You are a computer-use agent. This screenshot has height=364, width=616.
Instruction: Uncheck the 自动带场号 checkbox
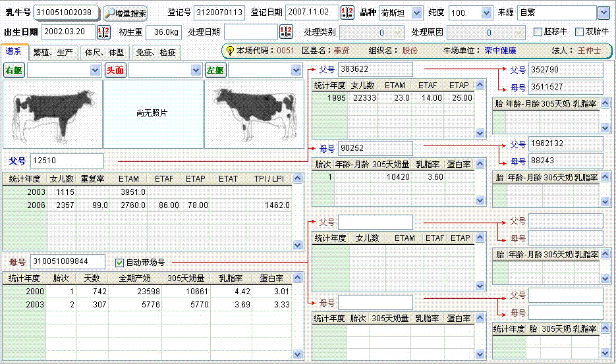pyautogui.click(x=119, y=262)
